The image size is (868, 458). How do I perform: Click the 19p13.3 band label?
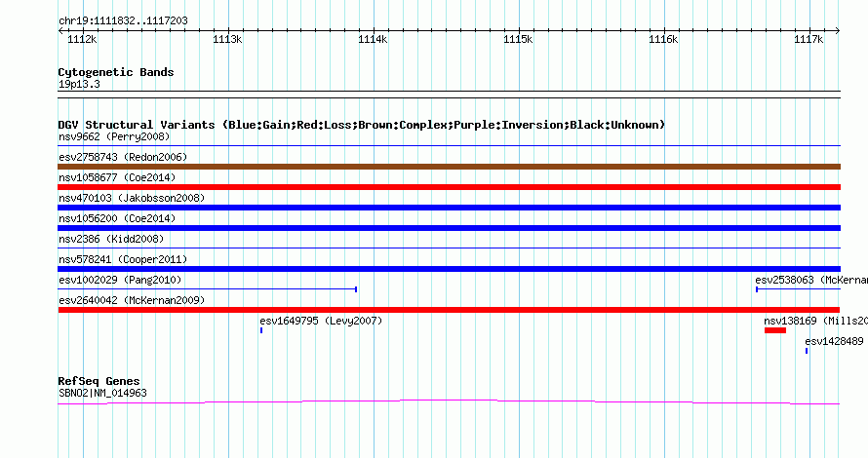coord(79,84)
